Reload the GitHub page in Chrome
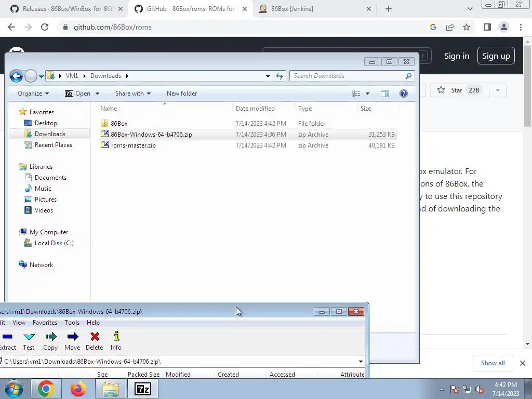The image size is (532, 399). click(45, 27)
